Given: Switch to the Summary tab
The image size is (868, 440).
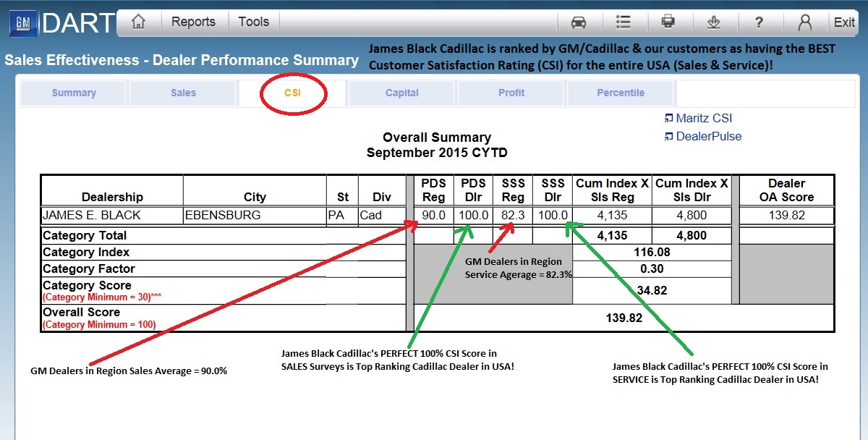Looking at the screenshot, I should [x=74, y=93].
